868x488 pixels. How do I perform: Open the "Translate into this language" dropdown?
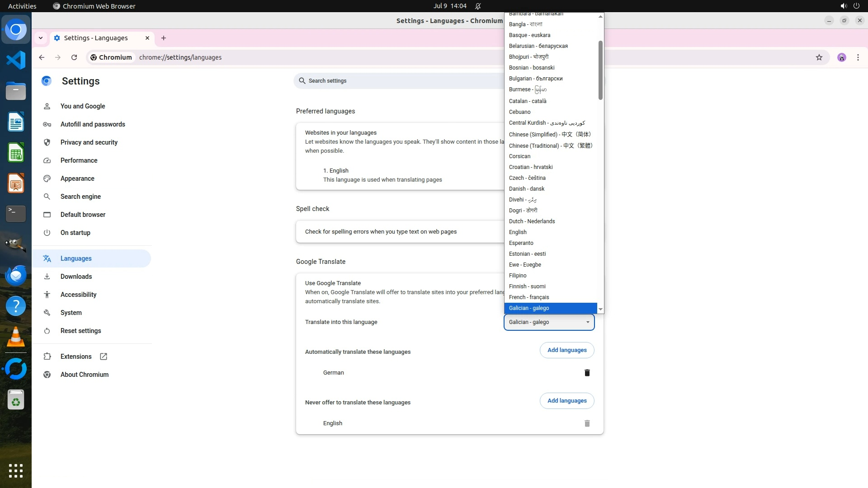tap(549, 322)
